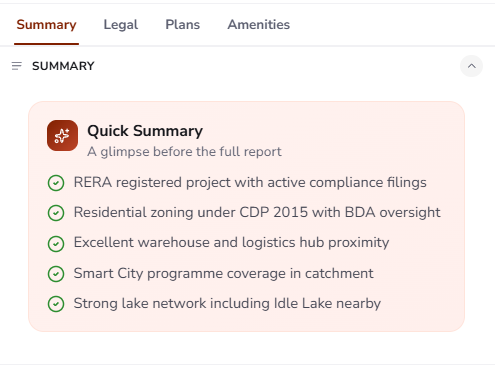Select 'Smart City programme coverage in catchment'
Viewport: 495px width, 366px height.
point(223,274)
